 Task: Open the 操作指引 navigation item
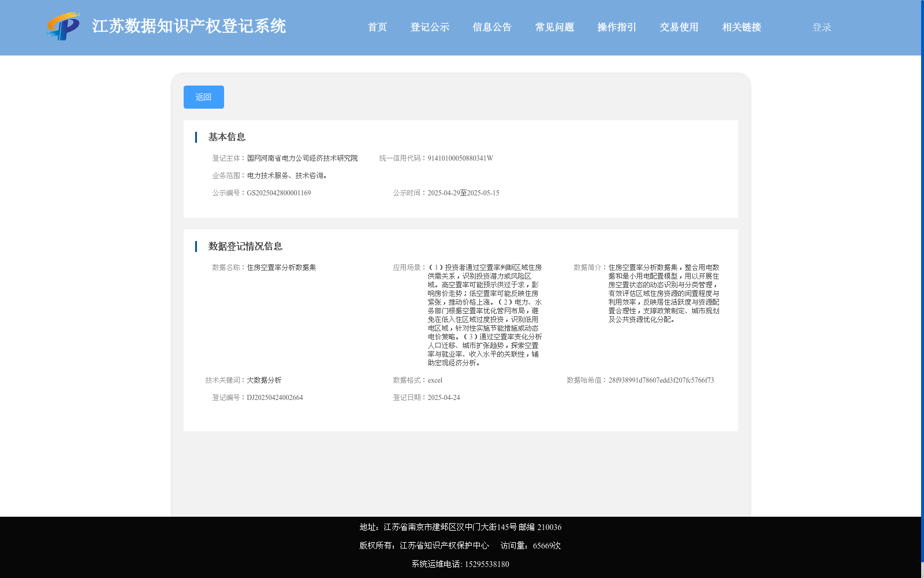point(617,27)
